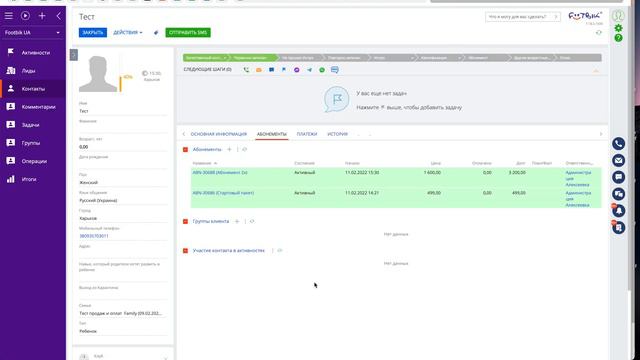This screenshot has width=640, height=360.
Task: Collapse the Группы клиента section
Action: [x=185, y=222]
